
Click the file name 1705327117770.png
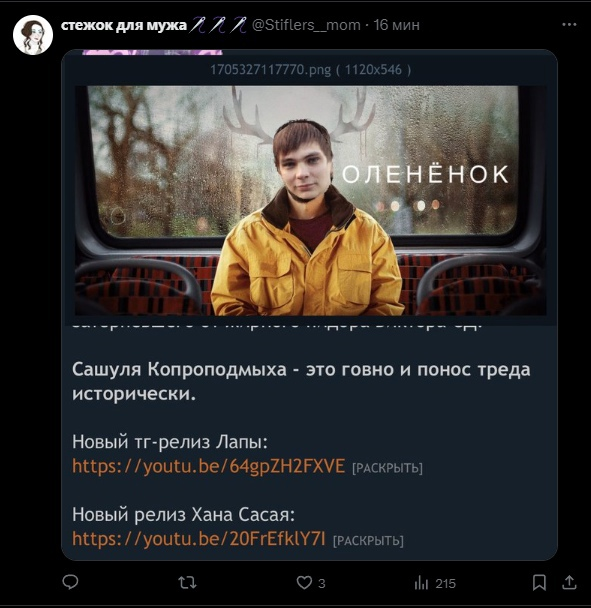coord(271,70)
